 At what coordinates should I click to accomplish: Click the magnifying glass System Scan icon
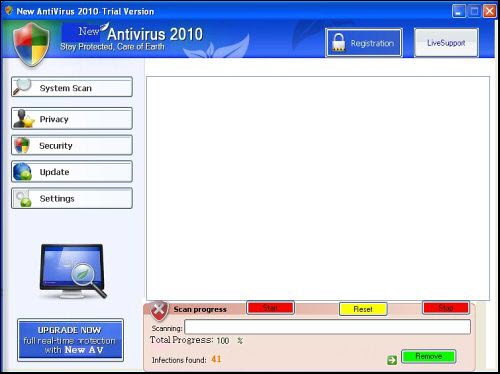(22, 86)
